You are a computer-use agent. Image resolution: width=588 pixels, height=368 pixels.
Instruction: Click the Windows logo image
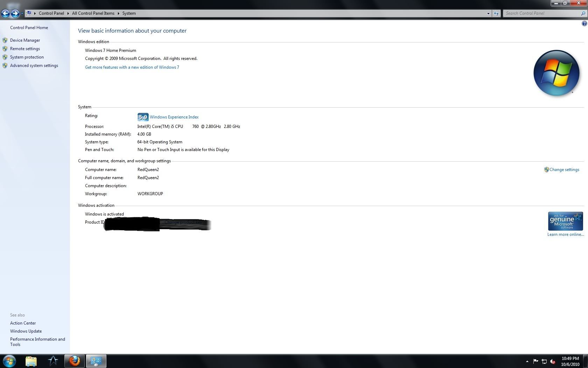click(556, 73)
